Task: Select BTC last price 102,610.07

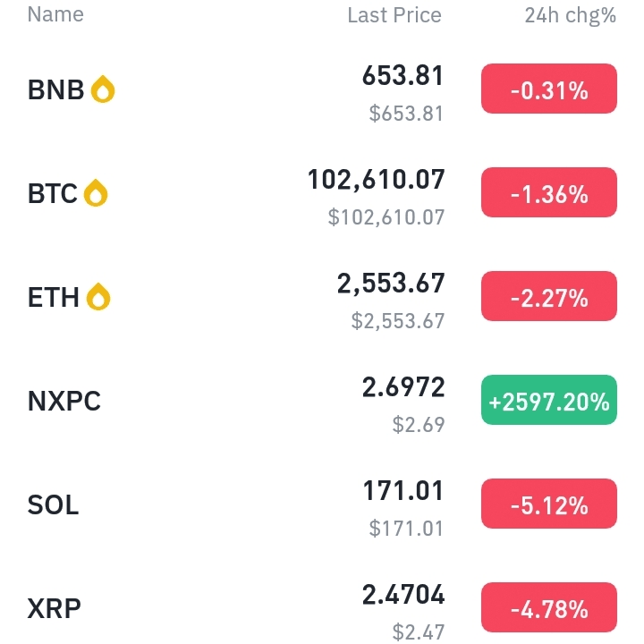Action: coord(376,180)
